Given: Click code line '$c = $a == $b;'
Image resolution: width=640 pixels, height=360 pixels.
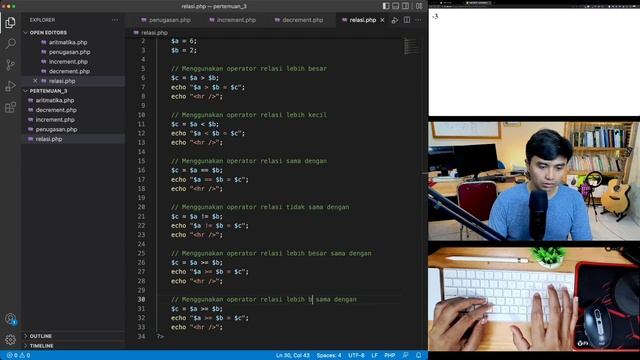Looking at the screenshot, I should pyautogui.click(x=197, y=170).
